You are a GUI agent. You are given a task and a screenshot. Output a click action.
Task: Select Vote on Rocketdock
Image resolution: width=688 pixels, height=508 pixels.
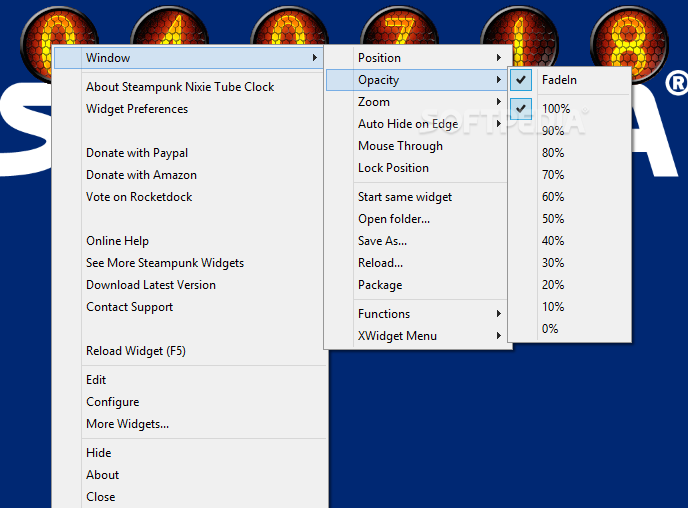[x=189, y=197]
